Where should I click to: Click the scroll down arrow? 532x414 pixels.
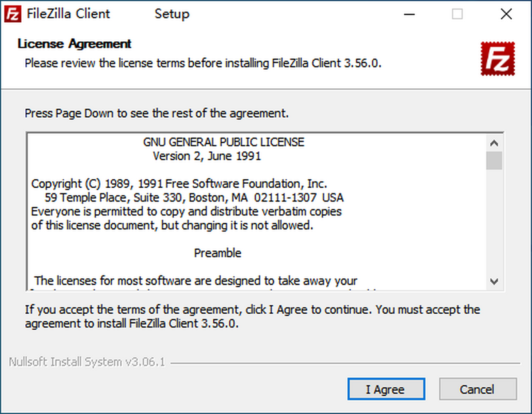coord(494,281)
